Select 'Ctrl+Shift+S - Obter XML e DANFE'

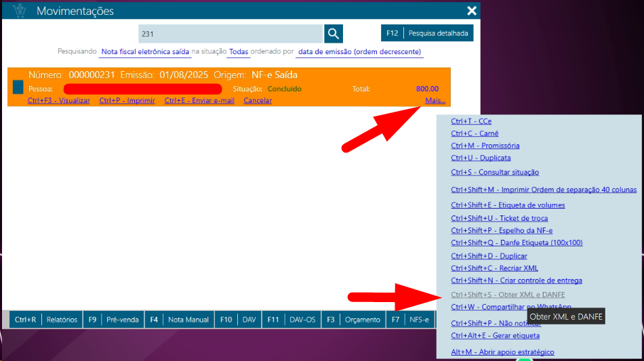(508, 295)
